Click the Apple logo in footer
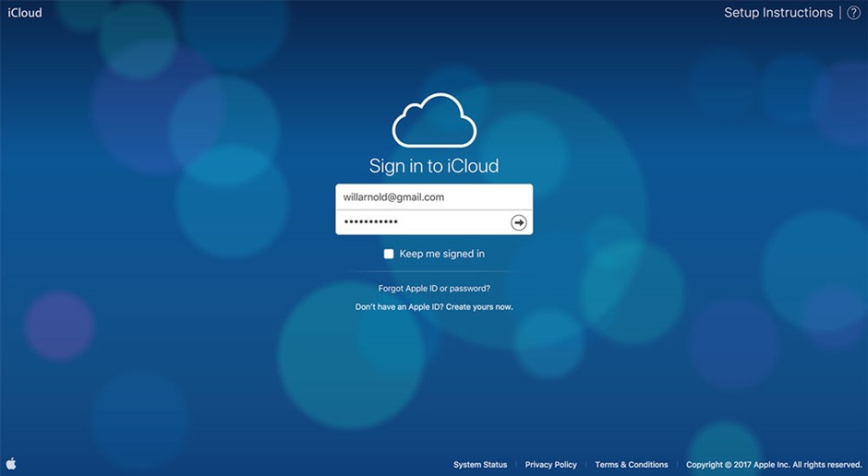 (x=12, y=464)
